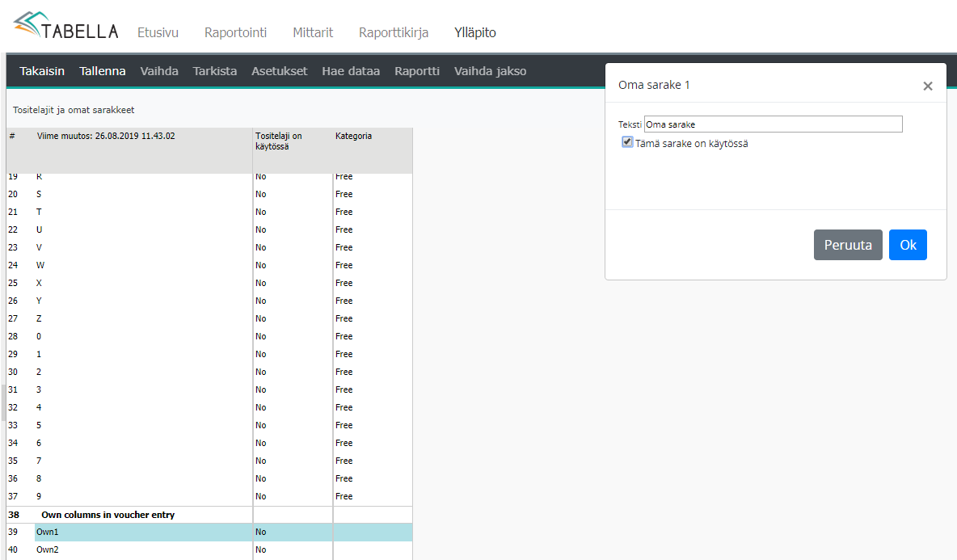Click Tallenna to save changes
This screenshot has width=957, height=560.
[103, 71]
